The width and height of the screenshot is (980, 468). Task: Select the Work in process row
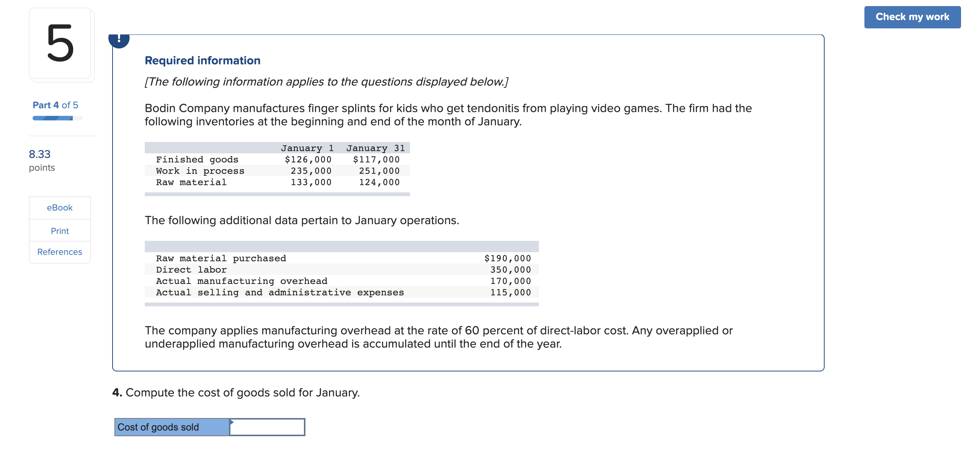[x=277, y=171]
